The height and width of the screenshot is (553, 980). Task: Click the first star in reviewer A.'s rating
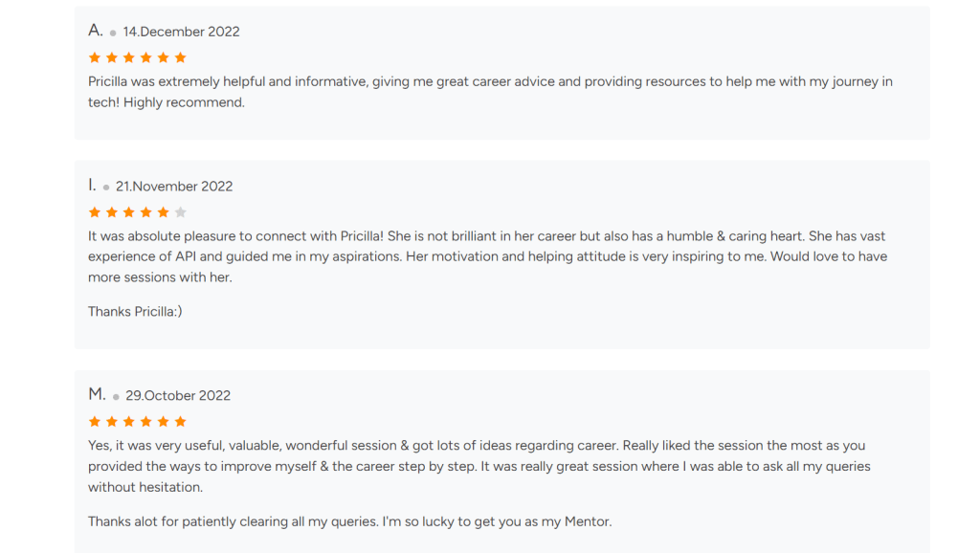[x=95, y=57]
